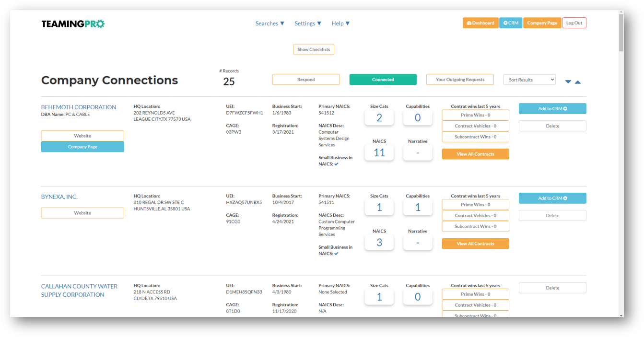Visit Bynexa's Website
Viewport: 644px width, 337px height.
82,213
